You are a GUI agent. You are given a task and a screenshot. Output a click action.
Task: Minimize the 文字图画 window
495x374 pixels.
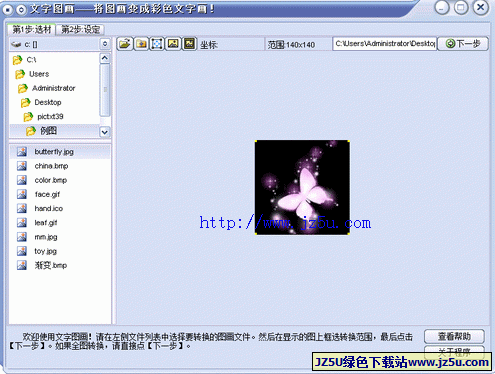[442, 7]
